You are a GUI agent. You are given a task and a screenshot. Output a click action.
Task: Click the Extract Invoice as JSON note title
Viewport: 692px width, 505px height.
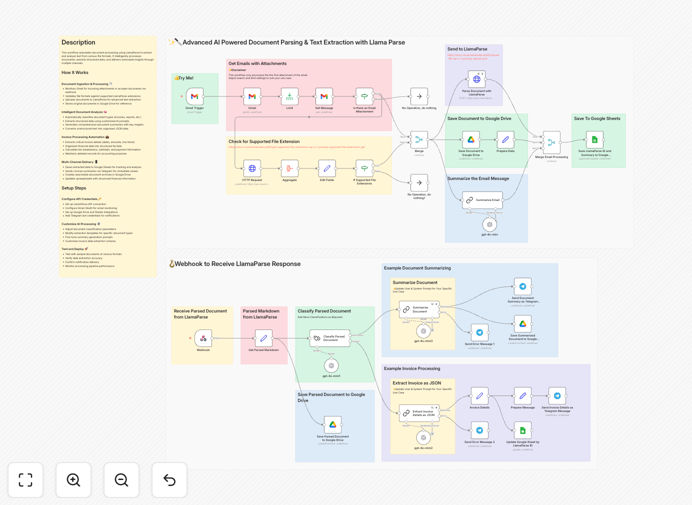pos(417,383)
